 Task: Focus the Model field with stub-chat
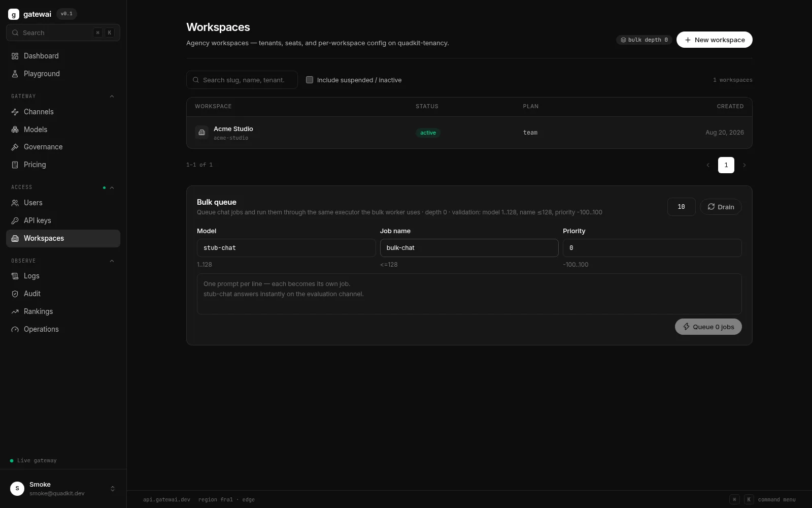point(286,248)
